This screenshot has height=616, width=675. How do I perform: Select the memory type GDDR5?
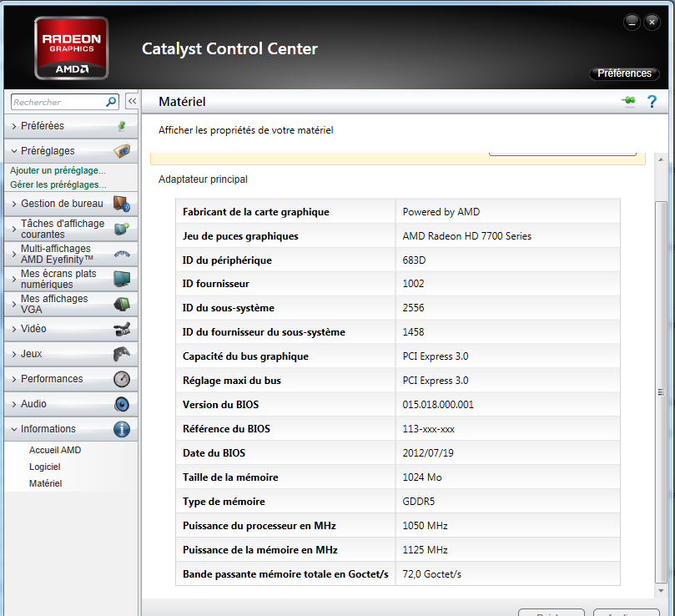click(418, 502)
